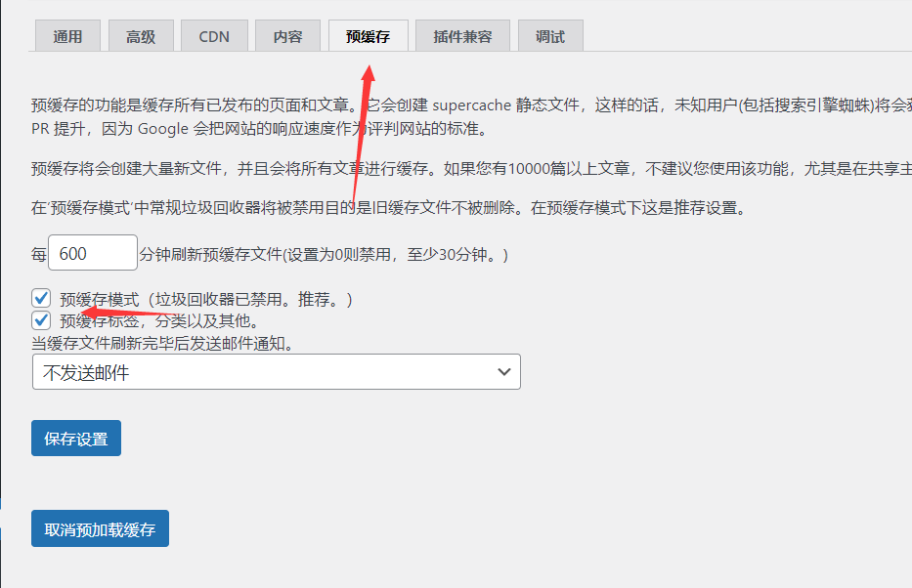The image size is (912, 588).
Task: Click the chevron on the email notification selector
Action: point(504,371)
